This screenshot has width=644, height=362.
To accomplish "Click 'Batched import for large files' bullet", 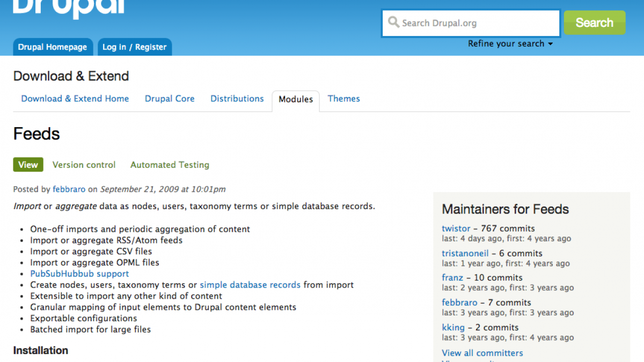I will click(x=91, y=330).
